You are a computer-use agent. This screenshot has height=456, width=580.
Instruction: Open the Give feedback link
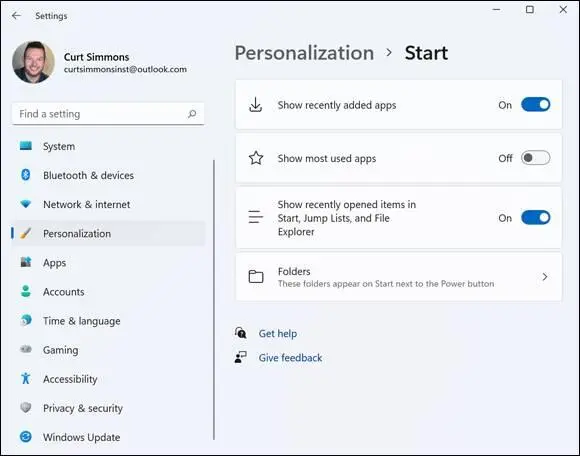click(x=290, y=358)
